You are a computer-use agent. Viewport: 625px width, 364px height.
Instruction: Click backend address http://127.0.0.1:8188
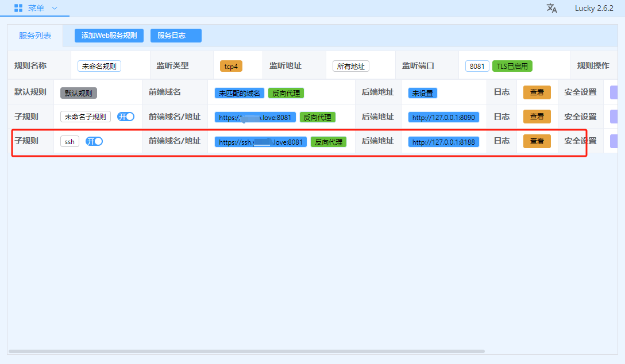click(x=443, y=142)
